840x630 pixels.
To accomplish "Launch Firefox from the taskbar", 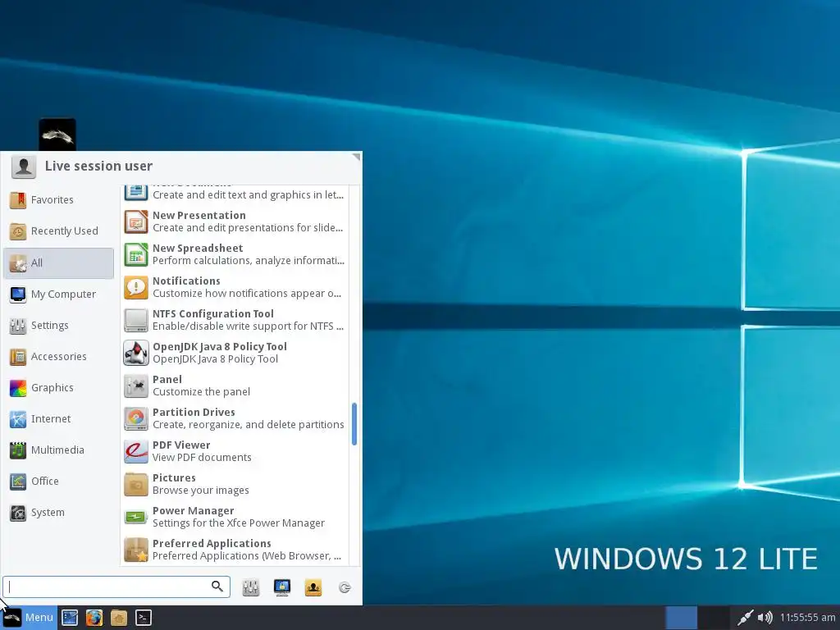I will [x=94, y=618].
